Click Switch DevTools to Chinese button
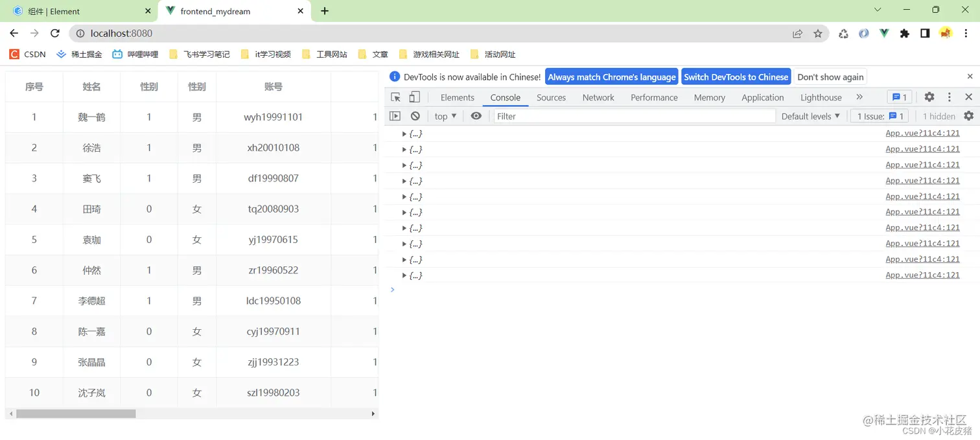The width and height of the screenshot is (980, 440). (x=736, y=76)
